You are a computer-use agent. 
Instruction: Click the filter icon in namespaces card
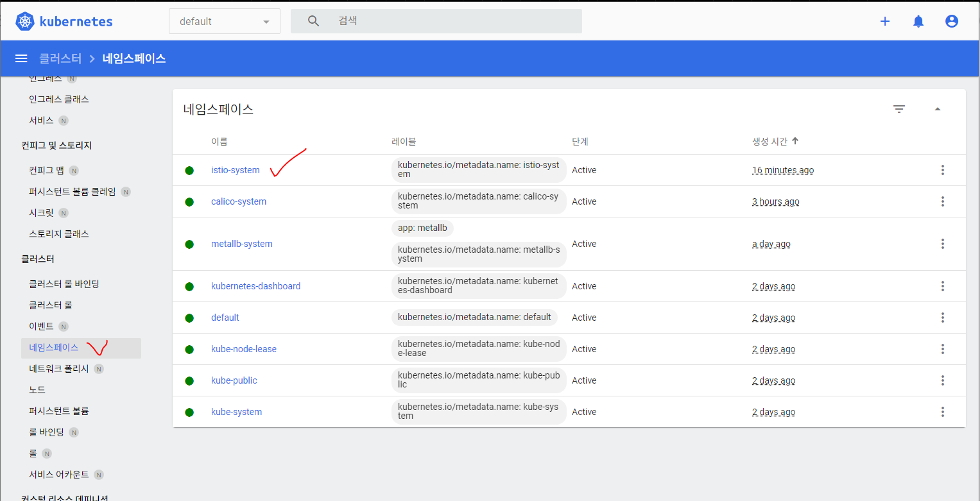(899, 109)
